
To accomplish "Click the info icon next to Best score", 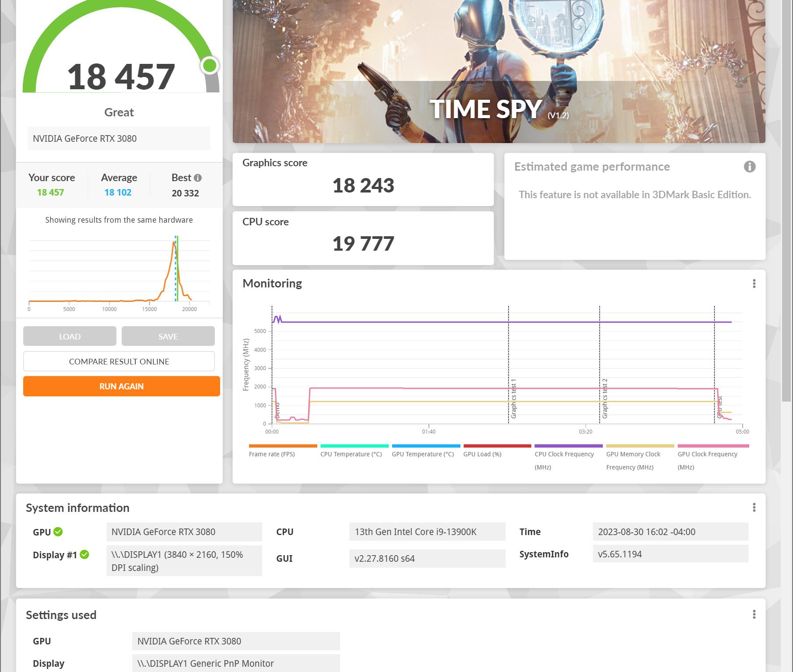I will pos(198,178).
